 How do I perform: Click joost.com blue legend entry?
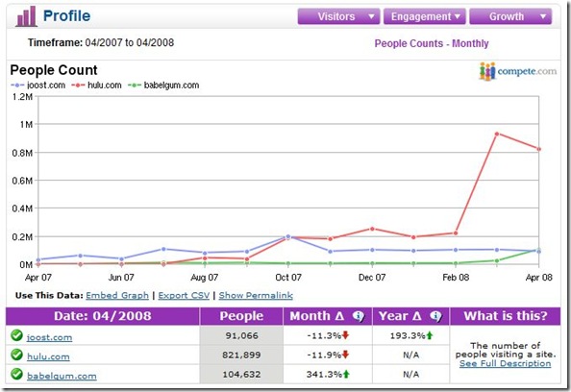[x=38, y=86]
